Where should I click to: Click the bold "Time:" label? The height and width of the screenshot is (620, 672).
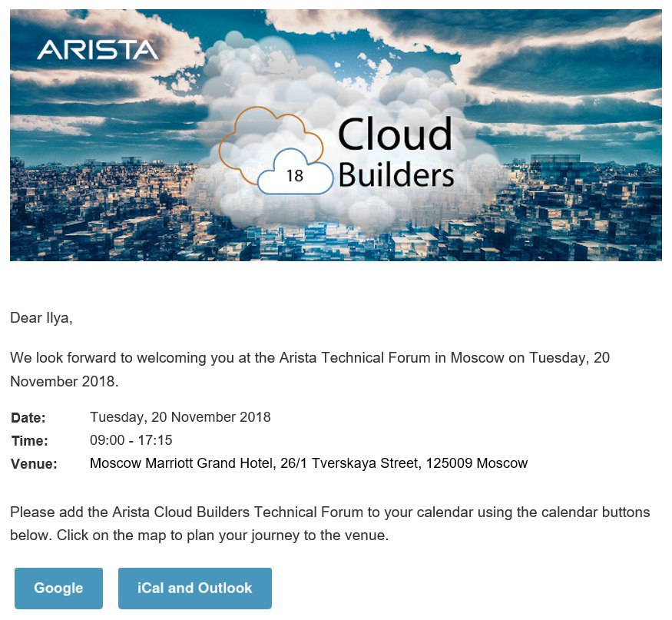pos(30,441)
